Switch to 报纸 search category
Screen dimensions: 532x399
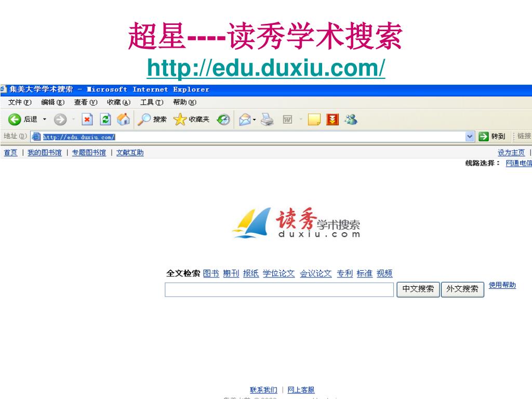click(x=251, y=273)
